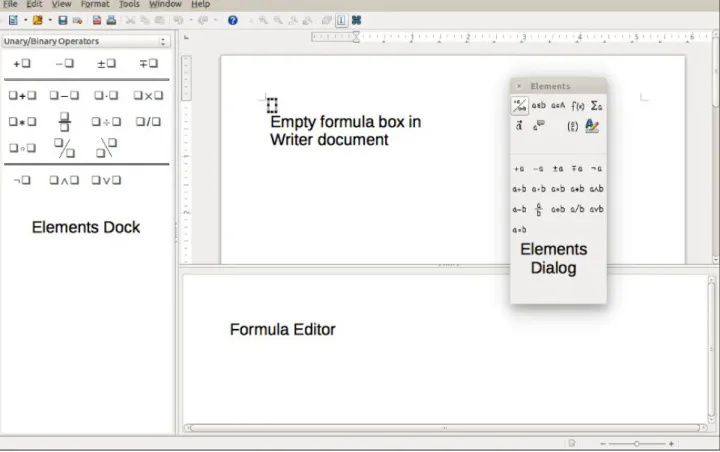The width and height of the screenshot is (720, 452).
Task: Click the zoom in plus in status bar
Action: coord(671,444)
